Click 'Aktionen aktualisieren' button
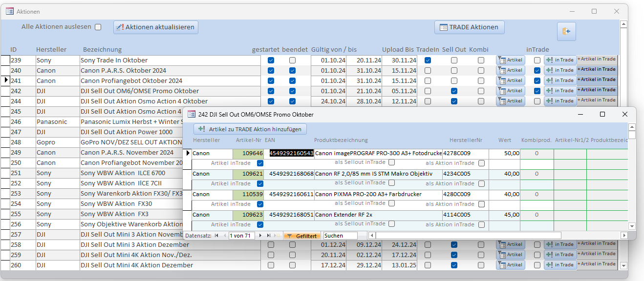Image resolution: width=644 pixels, height=281 pixels. pyautogui.click(x=156, y=27)
